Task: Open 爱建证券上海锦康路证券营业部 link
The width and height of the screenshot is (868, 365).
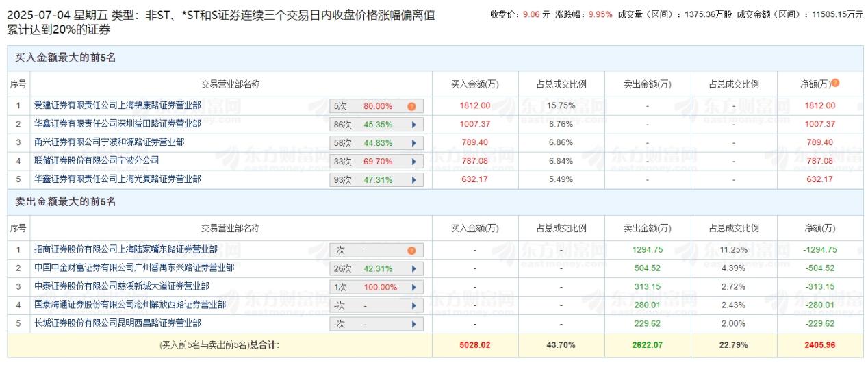Action: tap(118, 105)
